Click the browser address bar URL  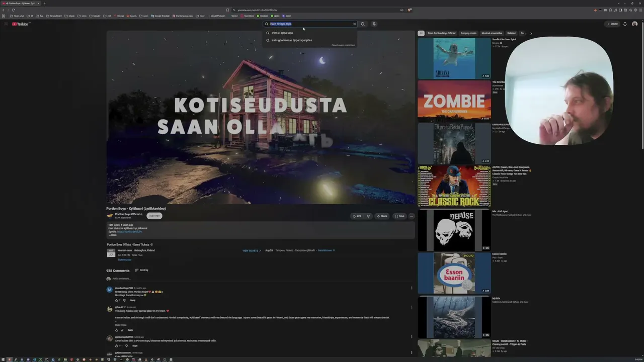pyautogui.click(x=257, y=10)
